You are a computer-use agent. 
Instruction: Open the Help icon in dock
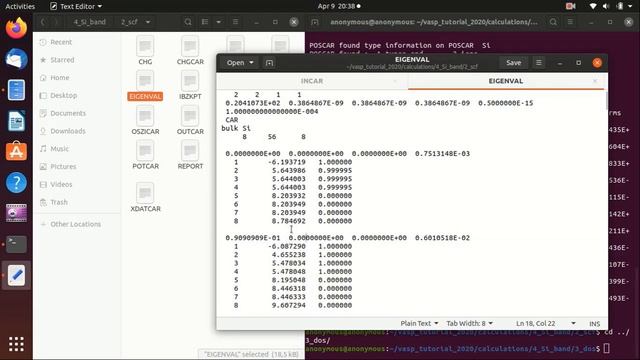(x=16, y=182)
